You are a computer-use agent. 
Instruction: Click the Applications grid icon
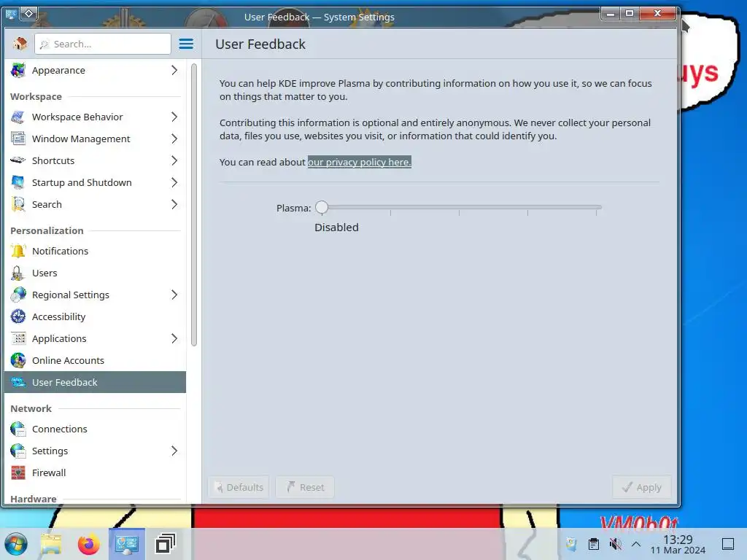click(18, 338)
